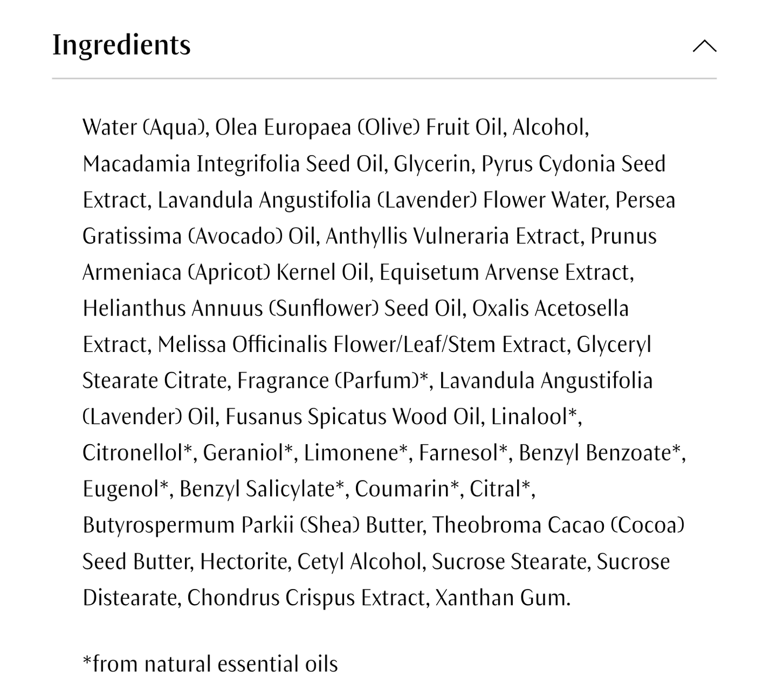
Task: Click the "Limonene*" ingredient
Action: coord(355,453)
